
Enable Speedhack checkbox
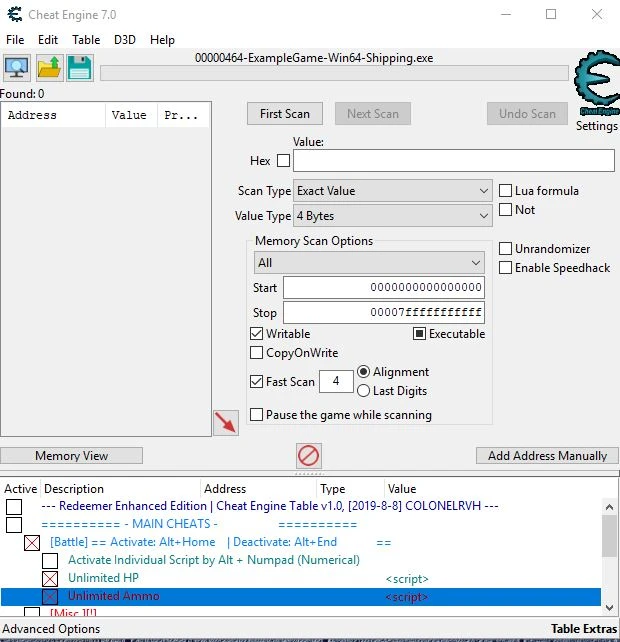(x=505, y=268)
